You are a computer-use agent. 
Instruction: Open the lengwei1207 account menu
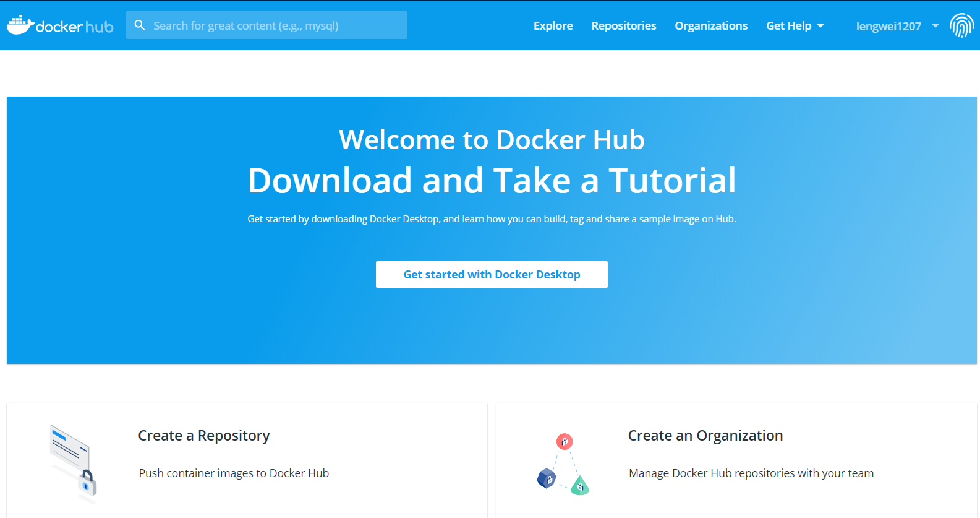(x=897, y=26)
